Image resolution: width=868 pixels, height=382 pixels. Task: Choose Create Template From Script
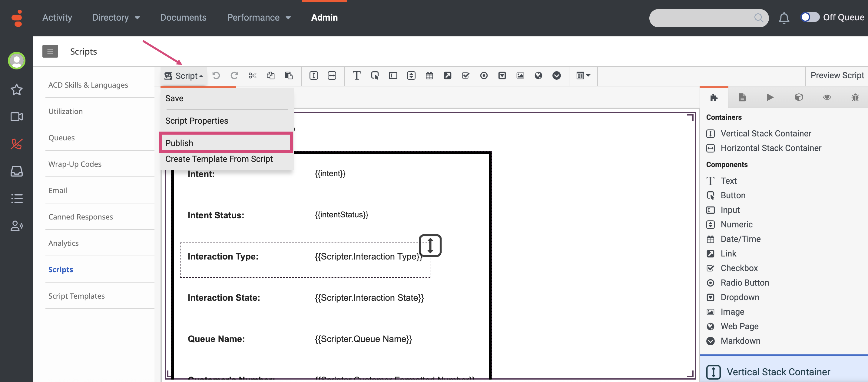[219, 159]
